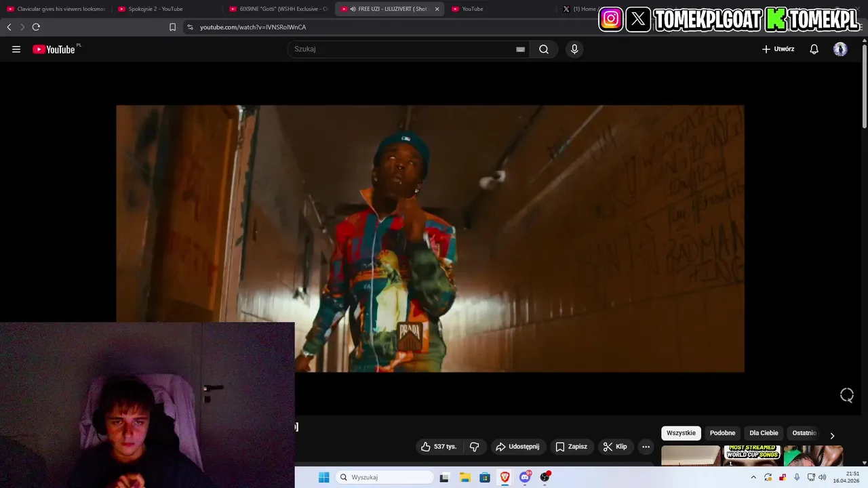Image resolution: width=868 pixels, height=488 pixels.
Task: Open Discord from the taskbar
Action: pyautogui.click(x=525, y=477)
